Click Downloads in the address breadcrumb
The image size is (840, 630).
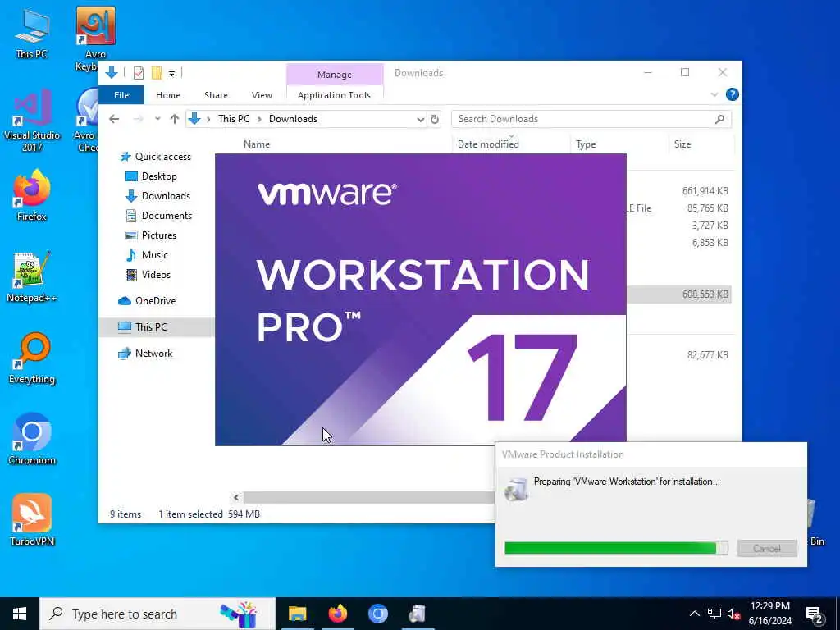pyautogui.click(x=293, y=119)
